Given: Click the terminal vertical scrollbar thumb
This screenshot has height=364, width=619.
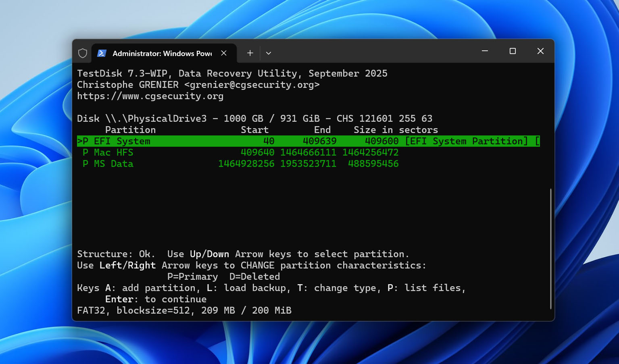Looking at the screenshot, I should point(550,249).
